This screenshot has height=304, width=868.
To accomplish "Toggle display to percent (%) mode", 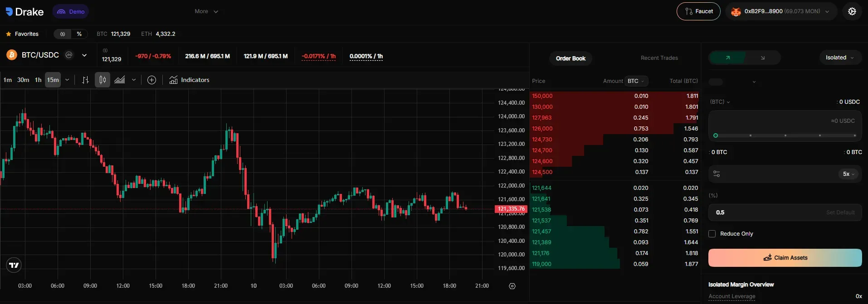I will pos(79,34).
